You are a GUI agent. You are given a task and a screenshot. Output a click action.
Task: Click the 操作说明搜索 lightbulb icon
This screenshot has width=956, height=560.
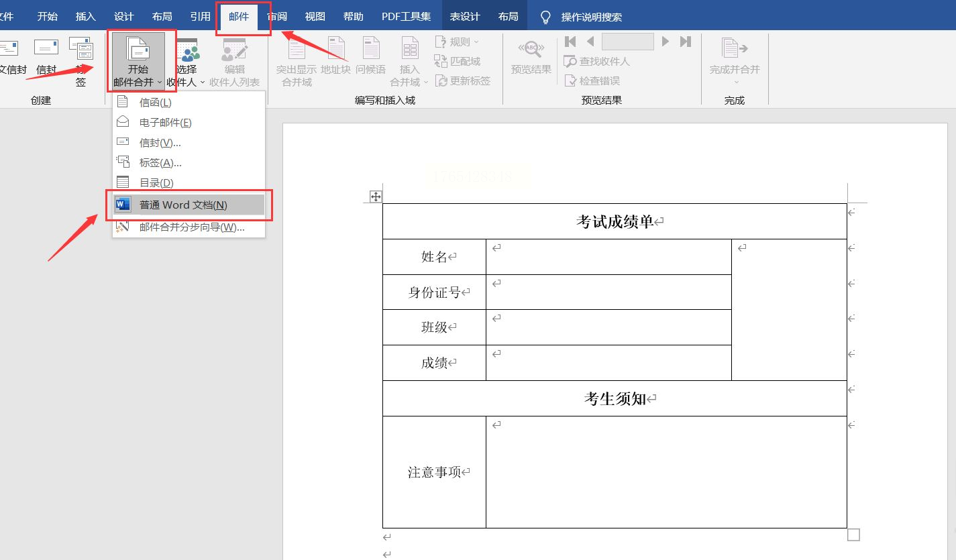coord(546,17)
